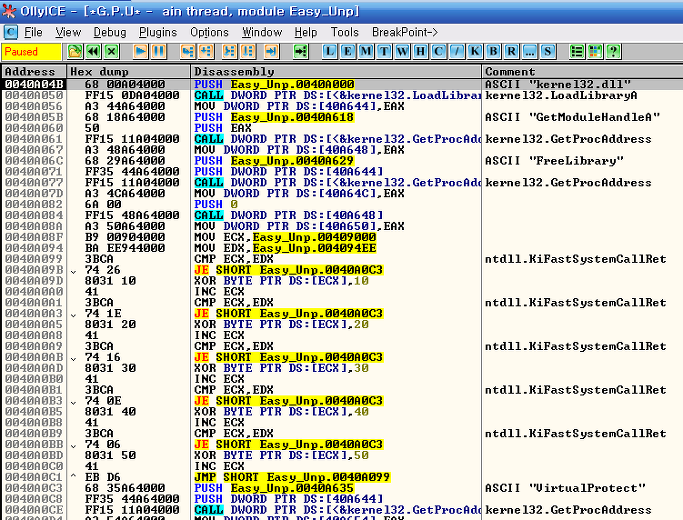Click the Open file toolbar icon

click(74, 52)
